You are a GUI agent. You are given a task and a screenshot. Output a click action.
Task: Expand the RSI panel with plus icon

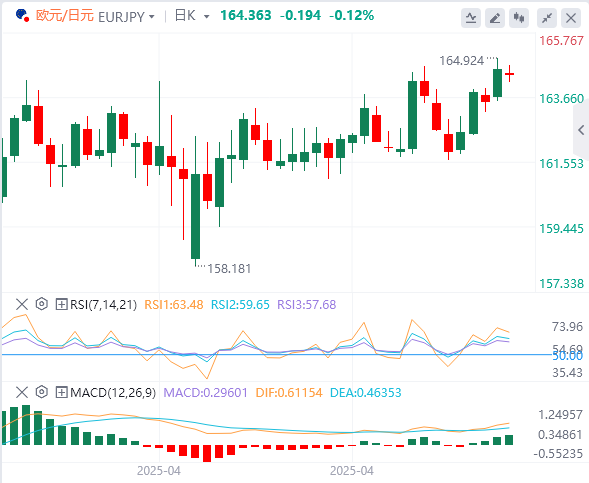[x=61, y=304]
